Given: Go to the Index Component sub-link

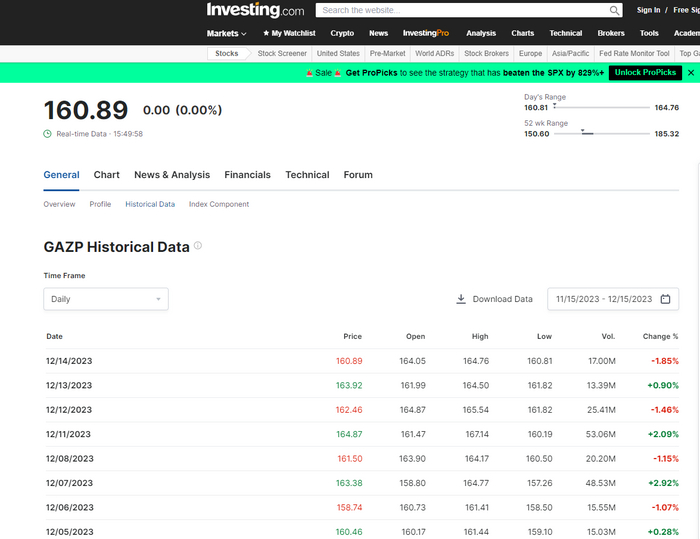Looking at the screenshot, I should [x=219, y=204].
